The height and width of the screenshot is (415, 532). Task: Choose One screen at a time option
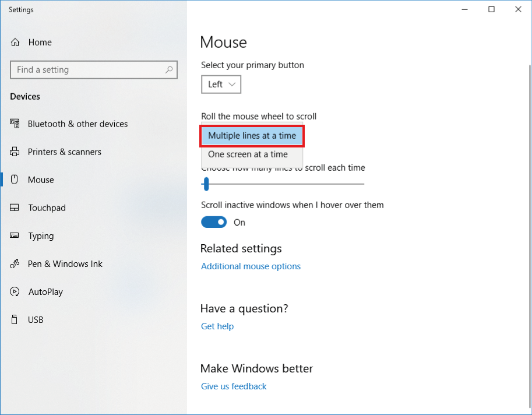[248, 154]
